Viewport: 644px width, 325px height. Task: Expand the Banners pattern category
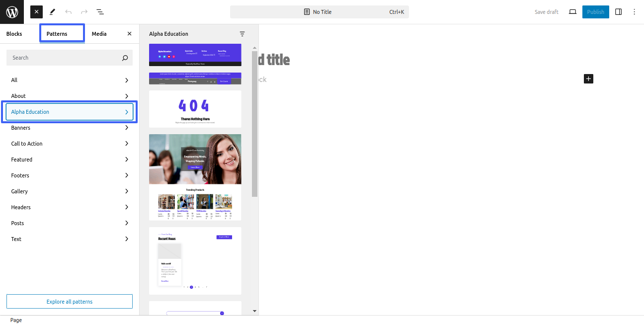(x=69, y=128)
